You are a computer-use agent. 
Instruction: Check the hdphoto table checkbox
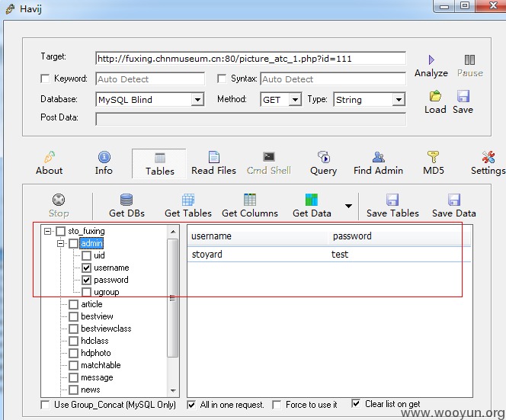point(74,353)
